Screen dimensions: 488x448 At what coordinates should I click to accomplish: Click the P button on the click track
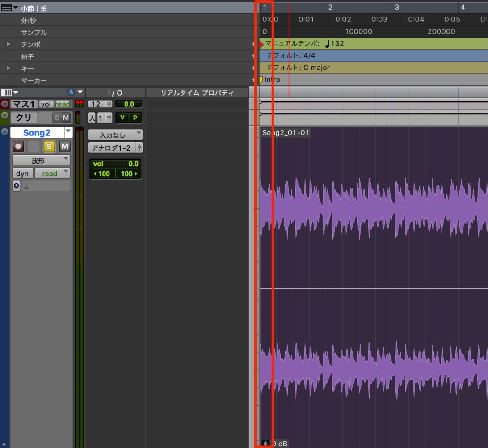pyautogui.click(x=135, y=118)
